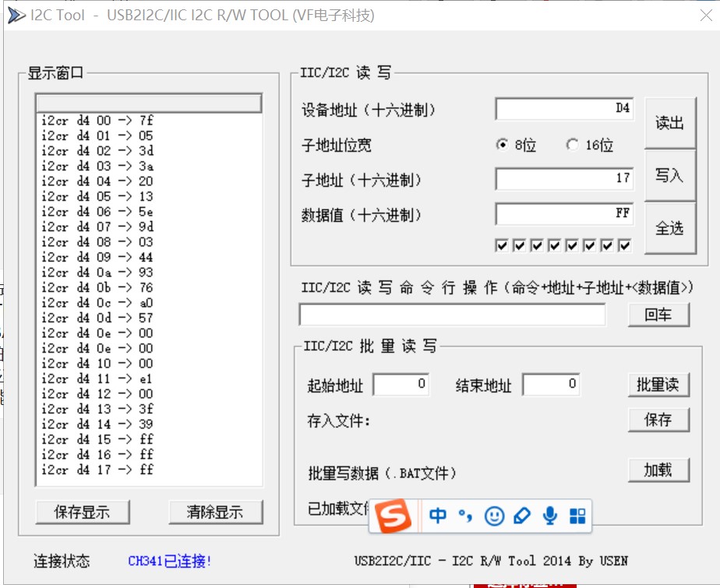This screenshot has width=720, height=588.
Task: Uncheck the first data bit checkbox
Action: 502,245
